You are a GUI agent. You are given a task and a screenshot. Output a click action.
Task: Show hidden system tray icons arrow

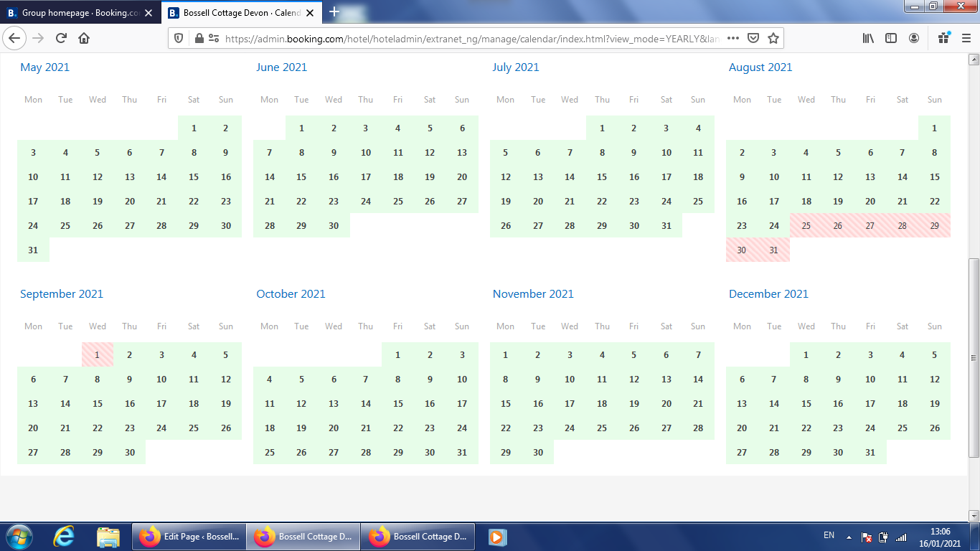pyautogui.click(x=849, y=537)
